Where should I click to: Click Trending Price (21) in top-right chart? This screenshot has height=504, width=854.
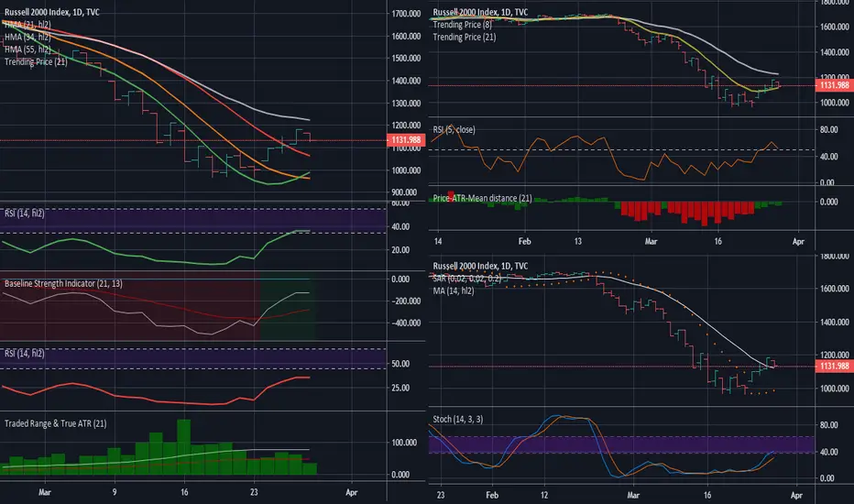point(465,37)
